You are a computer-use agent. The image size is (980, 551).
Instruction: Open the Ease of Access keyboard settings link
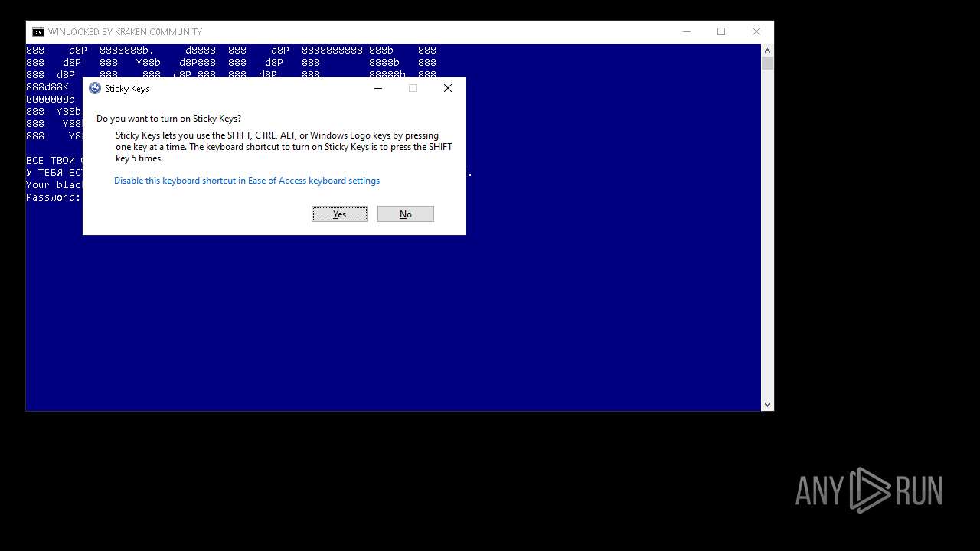[x=247, y=181]
